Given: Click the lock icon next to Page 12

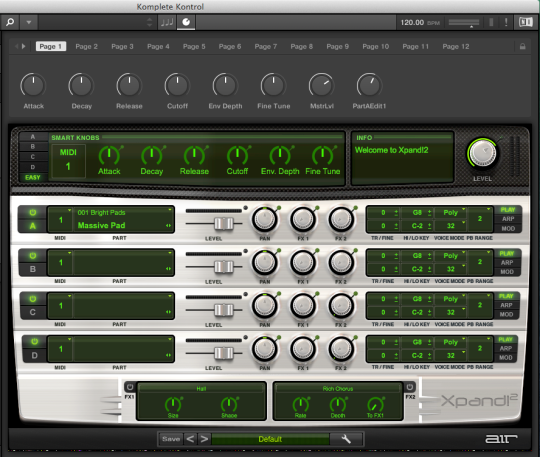Looking at the screenshot, I should coord(522,46).
